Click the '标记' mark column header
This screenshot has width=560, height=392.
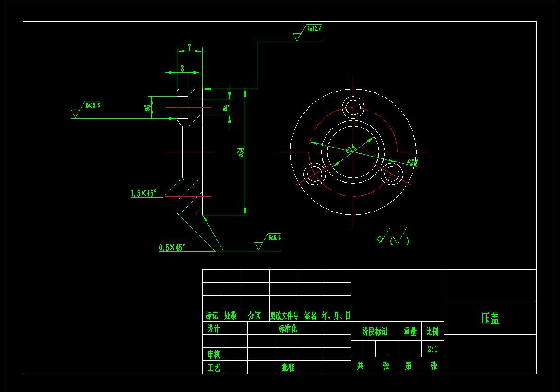coord(212,315)
